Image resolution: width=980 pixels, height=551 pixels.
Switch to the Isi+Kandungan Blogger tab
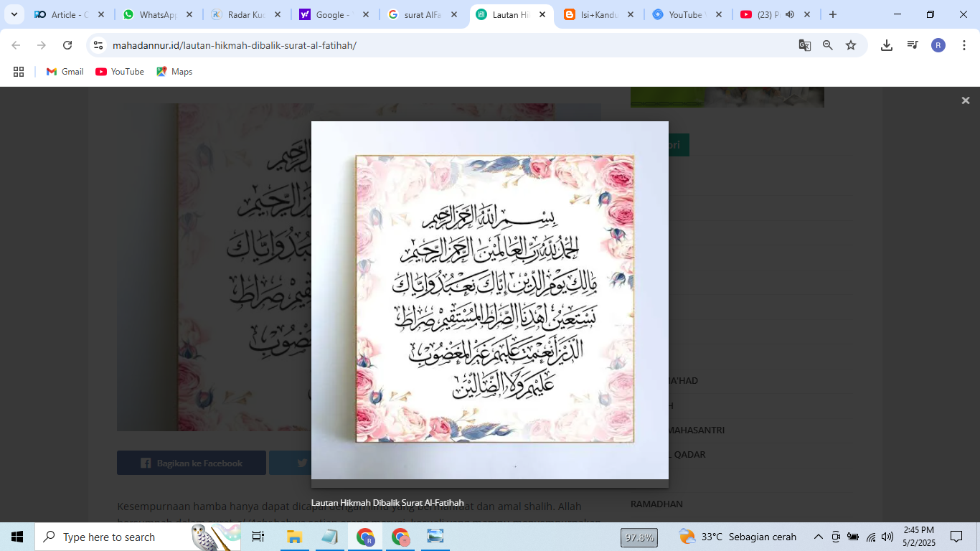pos(599,14)
